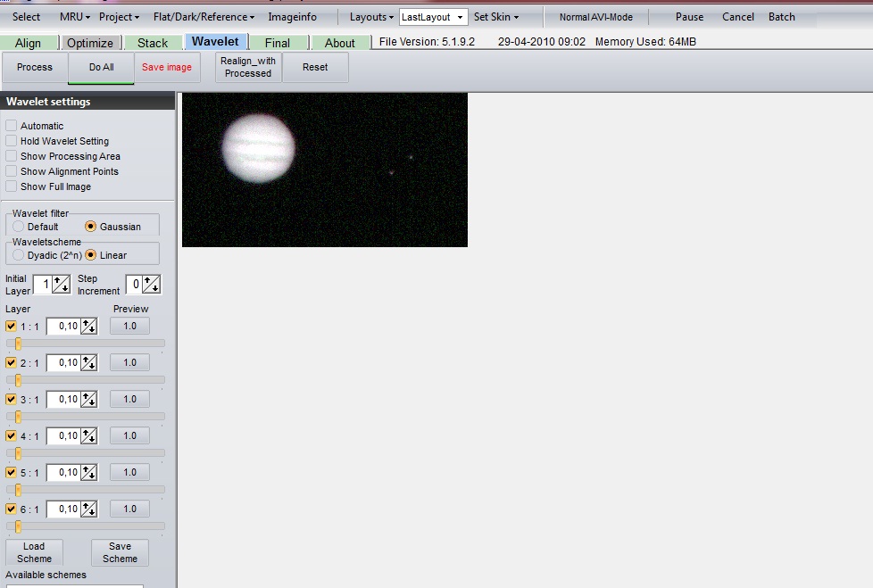Screen dimensions: 873x588
Task: Click the Initial Layer stepper arrows
Action: (x=62, y=285)
